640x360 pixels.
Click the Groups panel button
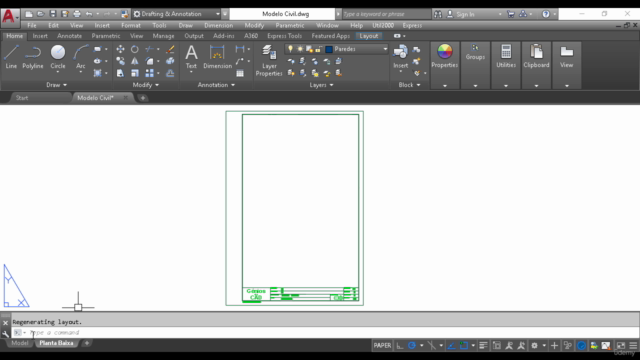[x=475, y=52]
